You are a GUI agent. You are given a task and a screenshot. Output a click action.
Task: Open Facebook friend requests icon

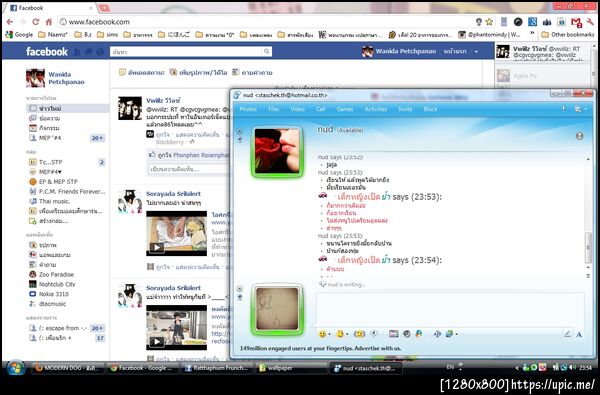77,52
